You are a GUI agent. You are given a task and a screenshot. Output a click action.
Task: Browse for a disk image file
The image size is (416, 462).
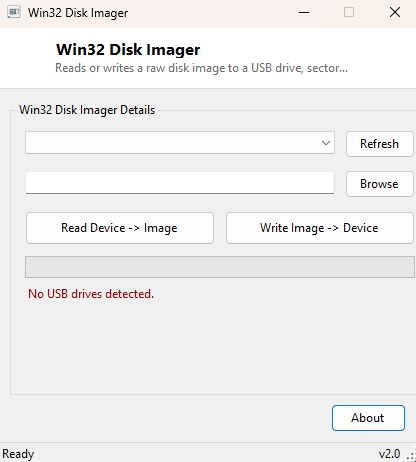click(380, 184)
